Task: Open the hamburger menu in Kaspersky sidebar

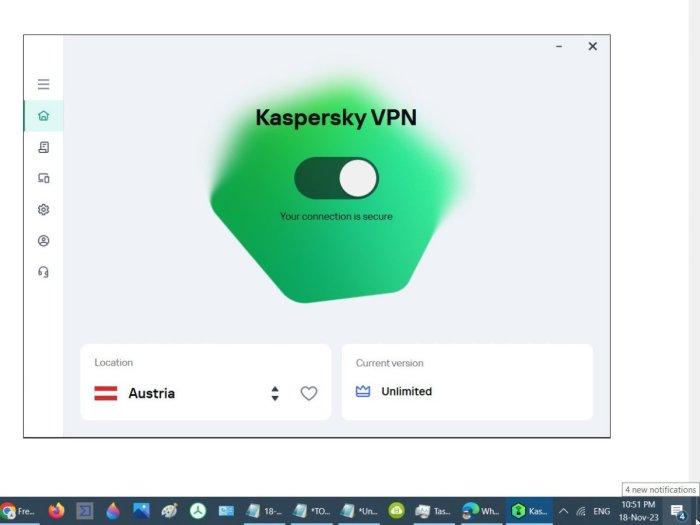Action: click(43, 84)
